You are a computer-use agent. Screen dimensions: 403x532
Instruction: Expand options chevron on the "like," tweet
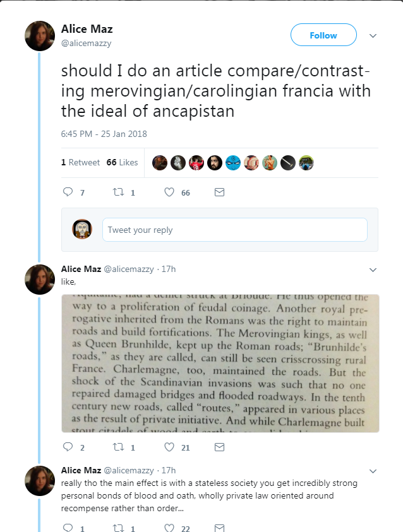pos(373,269)
